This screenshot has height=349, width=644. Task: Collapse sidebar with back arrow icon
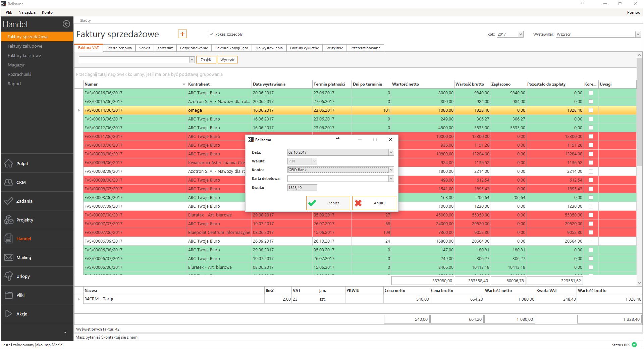pos(66,24)
